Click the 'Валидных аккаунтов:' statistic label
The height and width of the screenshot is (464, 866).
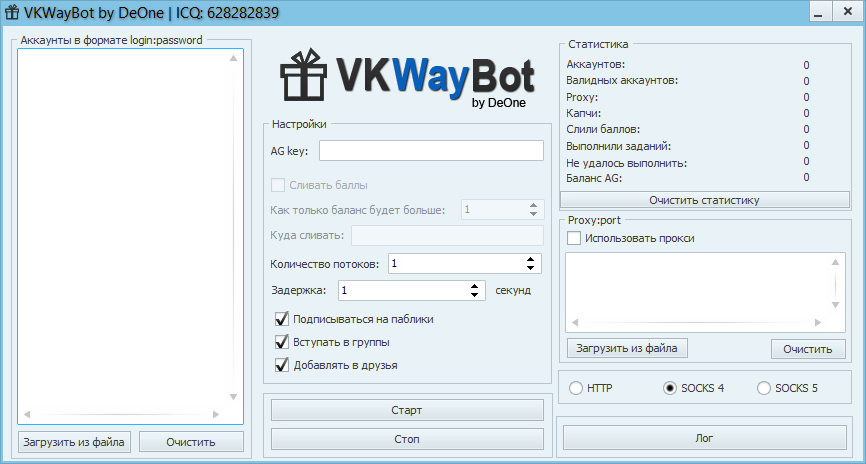pyautogui.click(x=622, y=81)
